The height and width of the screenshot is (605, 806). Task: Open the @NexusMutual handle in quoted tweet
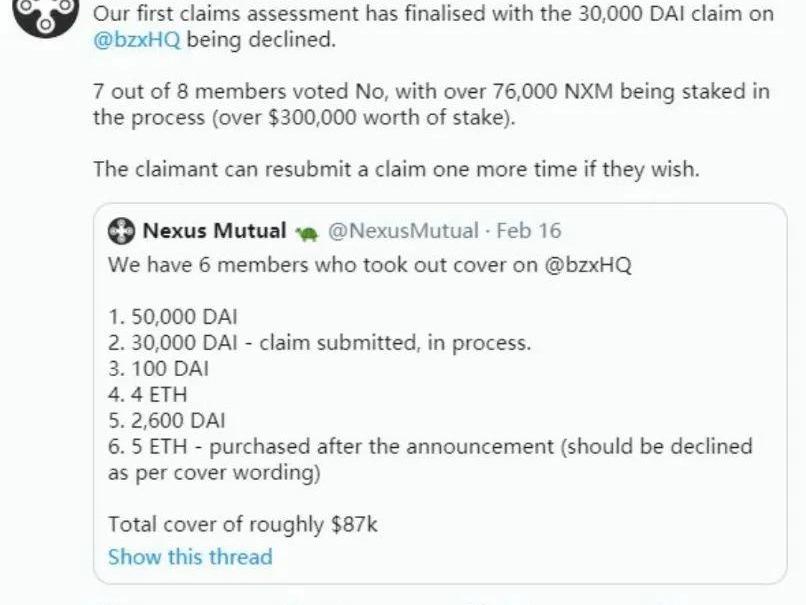click(403, 231)
